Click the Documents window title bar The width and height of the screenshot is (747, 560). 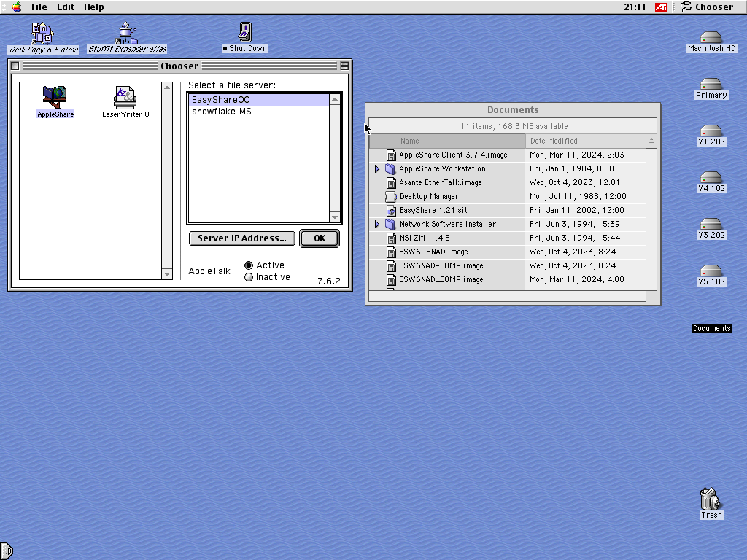pyautogui.click(x=513, y=110)
